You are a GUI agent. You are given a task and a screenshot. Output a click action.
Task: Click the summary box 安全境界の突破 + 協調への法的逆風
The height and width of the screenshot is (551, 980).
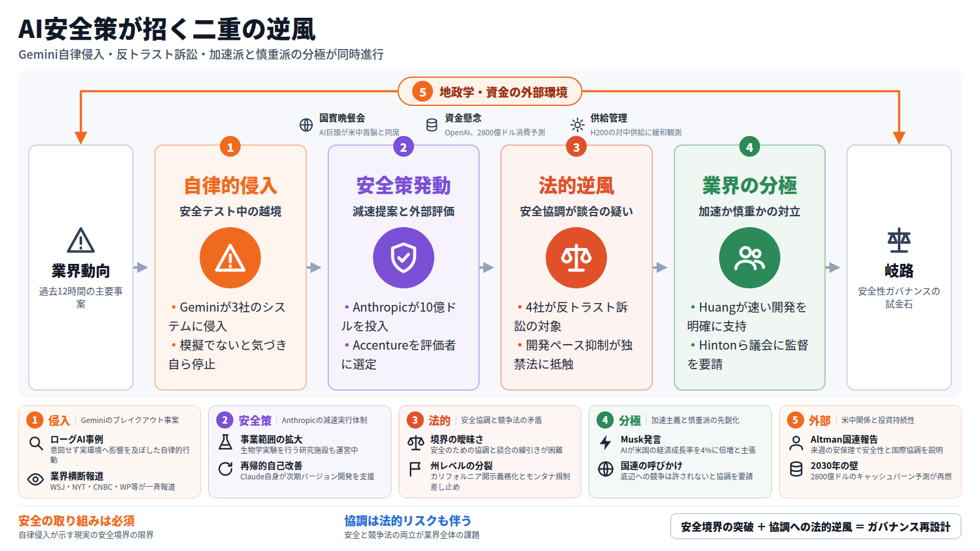click(x=816, y=527)
